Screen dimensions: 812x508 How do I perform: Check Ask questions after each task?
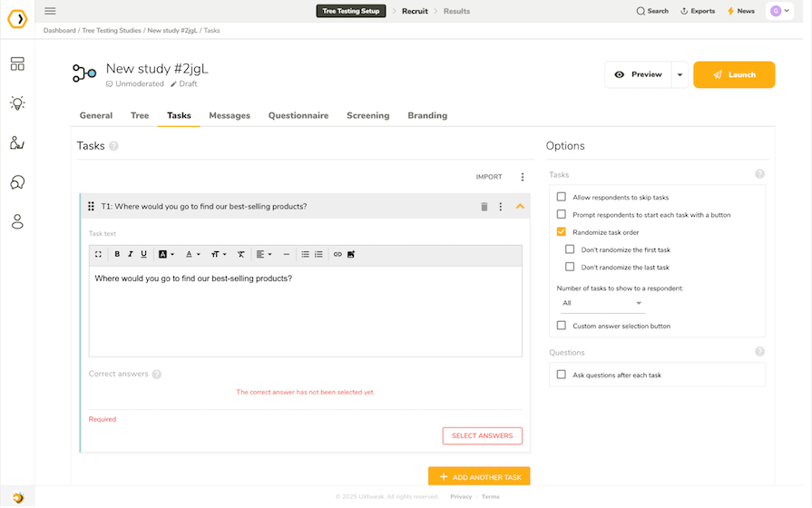pos(561,375)
